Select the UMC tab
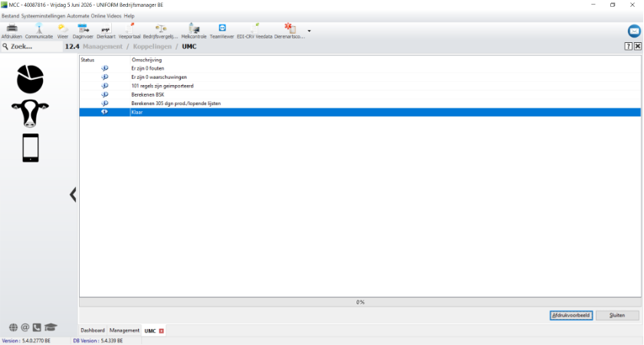This screenshot has height=345, width=644. click(x=150, y=330)
